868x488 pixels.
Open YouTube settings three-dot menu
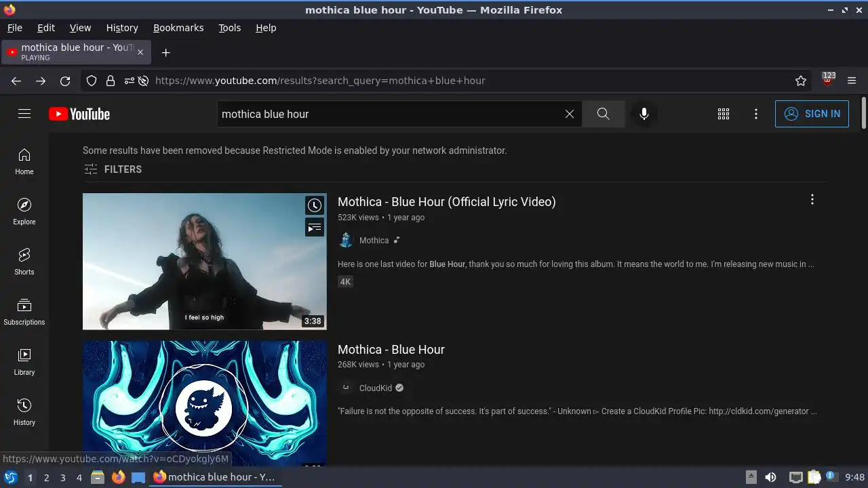[x=756, y=114]
